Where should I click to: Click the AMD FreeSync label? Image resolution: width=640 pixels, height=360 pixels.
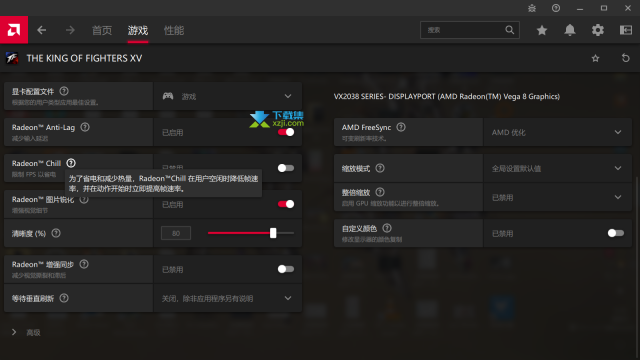366,127
